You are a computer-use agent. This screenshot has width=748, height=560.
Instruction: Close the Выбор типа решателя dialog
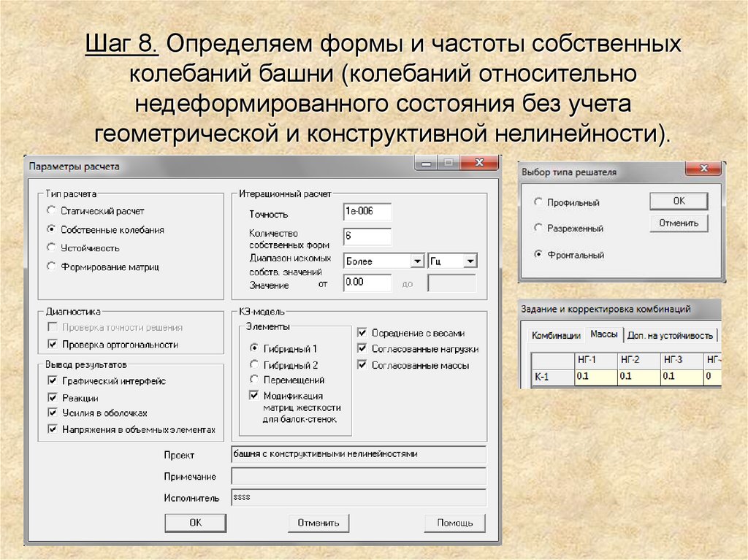click(x=703, y=168)
